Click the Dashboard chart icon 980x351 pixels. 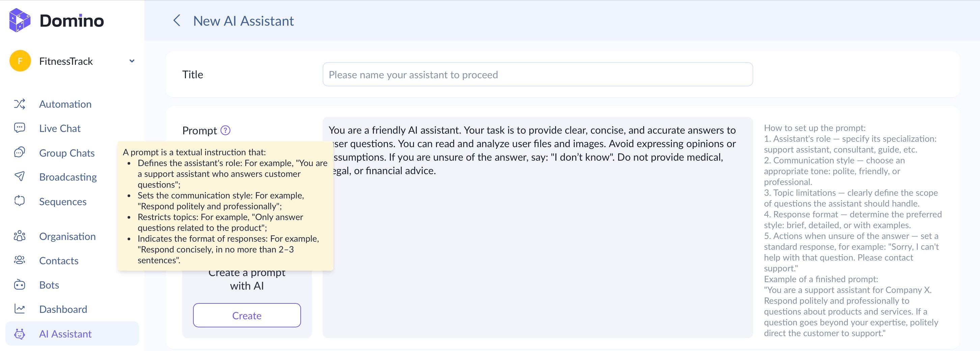pos(20,309)
